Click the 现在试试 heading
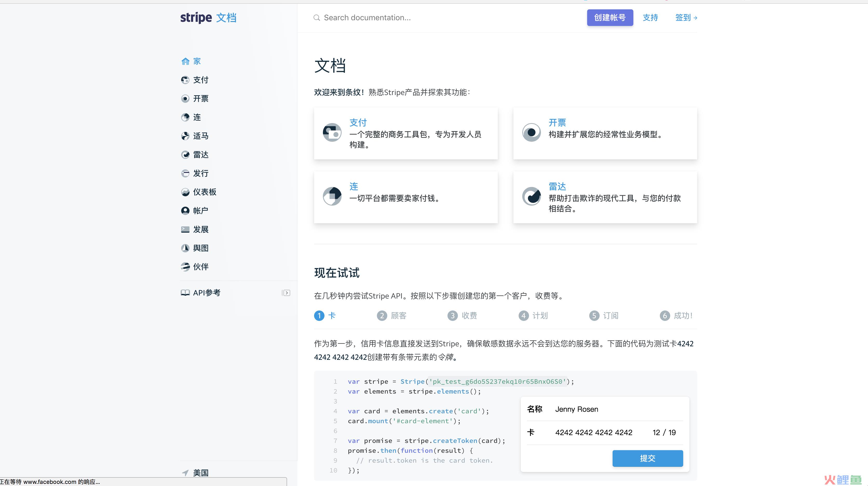The image size is (868, 486). click(x=337, y=273)
